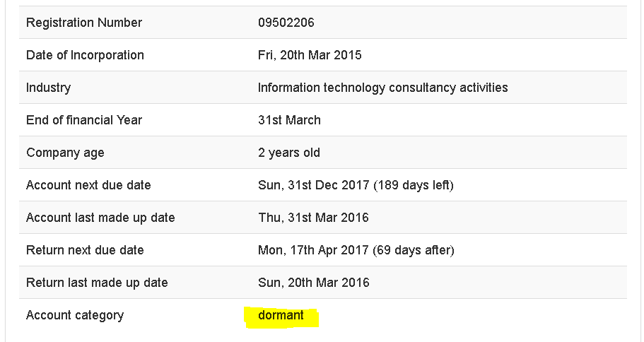Select the 31st March value

click(289, 120)
